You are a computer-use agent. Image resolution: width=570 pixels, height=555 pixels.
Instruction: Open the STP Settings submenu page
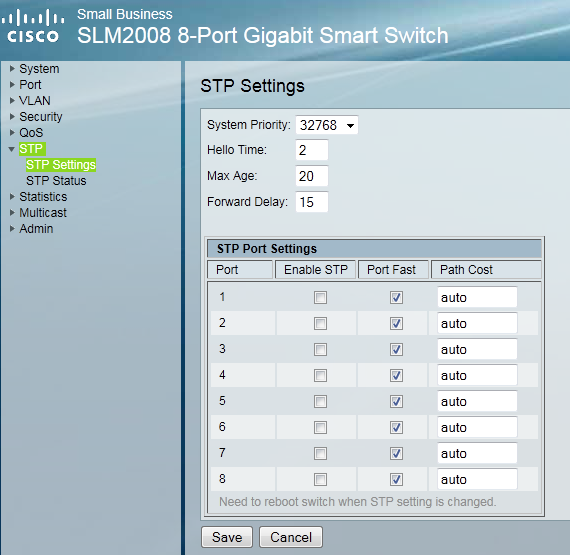tap(61, 165)
